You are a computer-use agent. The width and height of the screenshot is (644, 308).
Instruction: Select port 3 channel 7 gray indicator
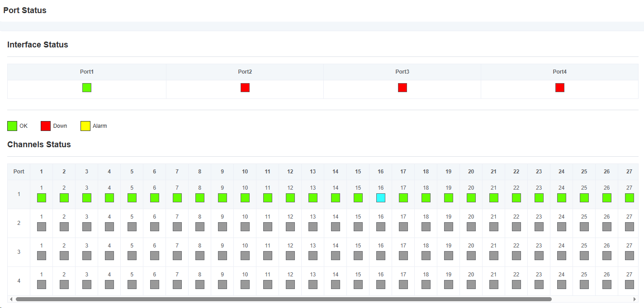[177, 256]
